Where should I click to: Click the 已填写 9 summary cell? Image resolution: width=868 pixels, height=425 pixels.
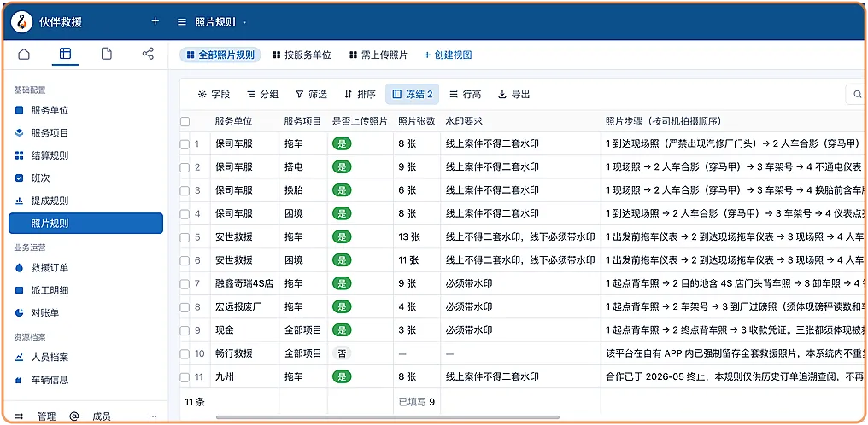pos(416,402)
